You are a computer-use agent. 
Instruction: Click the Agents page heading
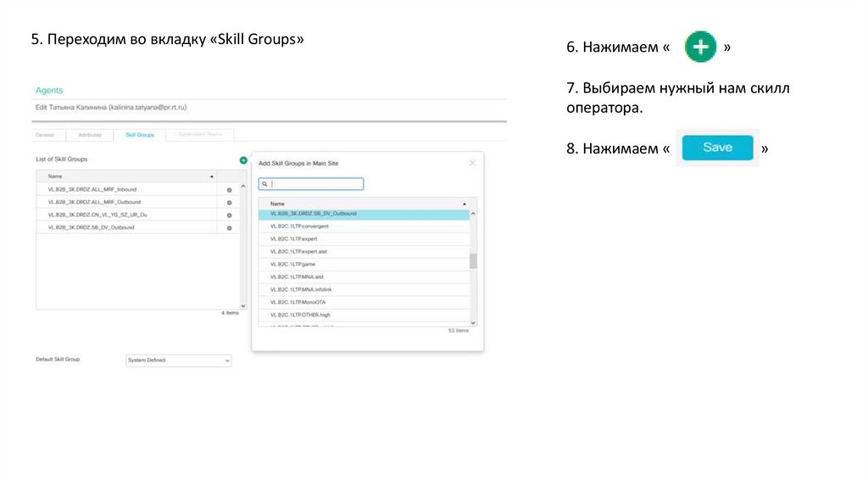49,90
